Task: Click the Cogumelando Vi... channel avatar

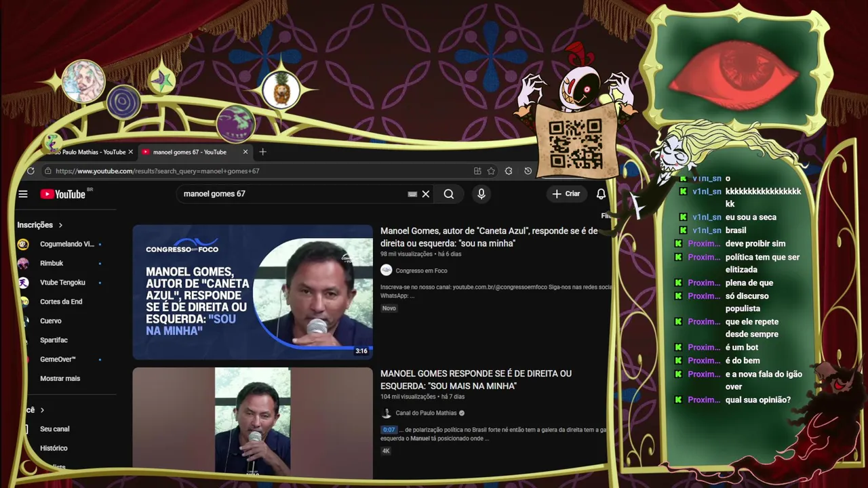Action: (23, 244)
